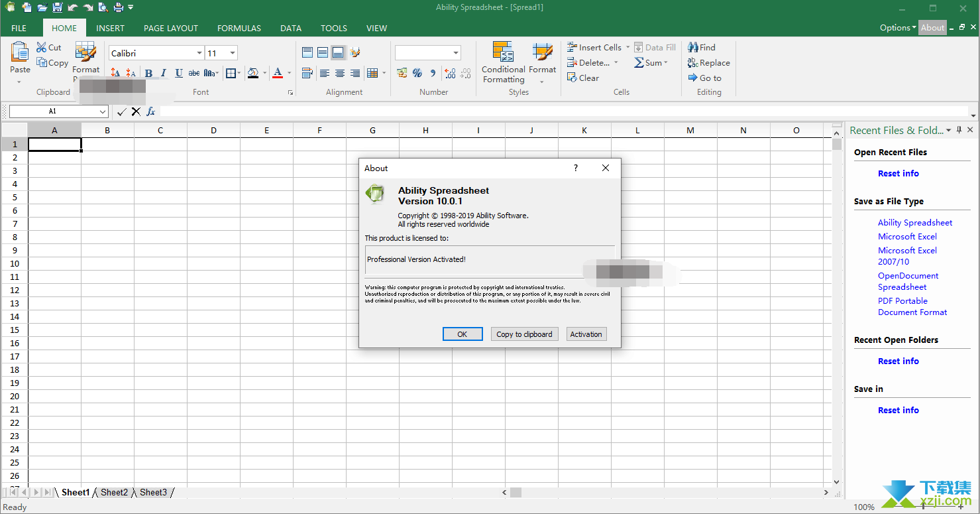This screenshot has width=980, height=514.
Task: Toggle strikethrough formatting
Action: coord(194,73)
